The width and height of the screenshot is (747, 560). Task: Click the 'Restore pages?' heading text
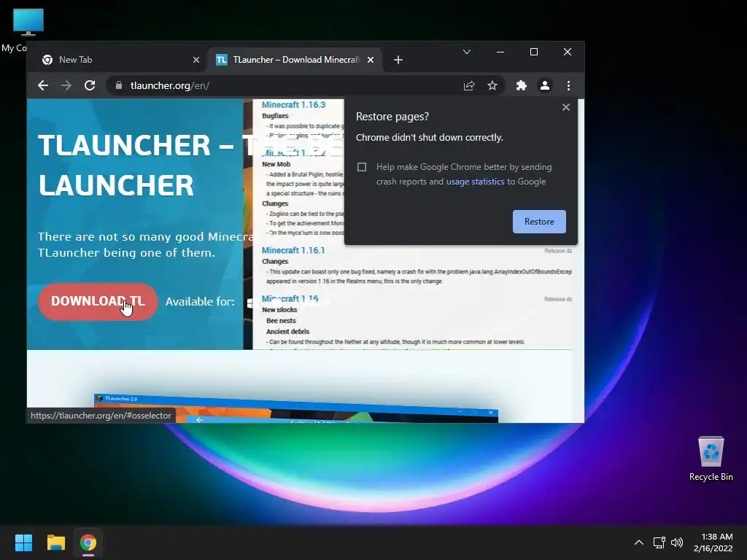(392, 117)
